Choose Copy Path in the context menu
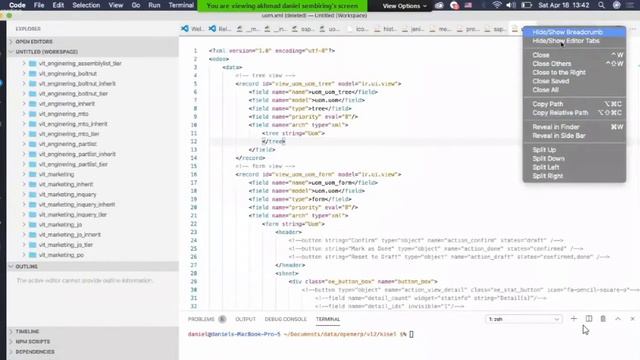This screenshot has width=640, height=360. (x=574, y=104)
